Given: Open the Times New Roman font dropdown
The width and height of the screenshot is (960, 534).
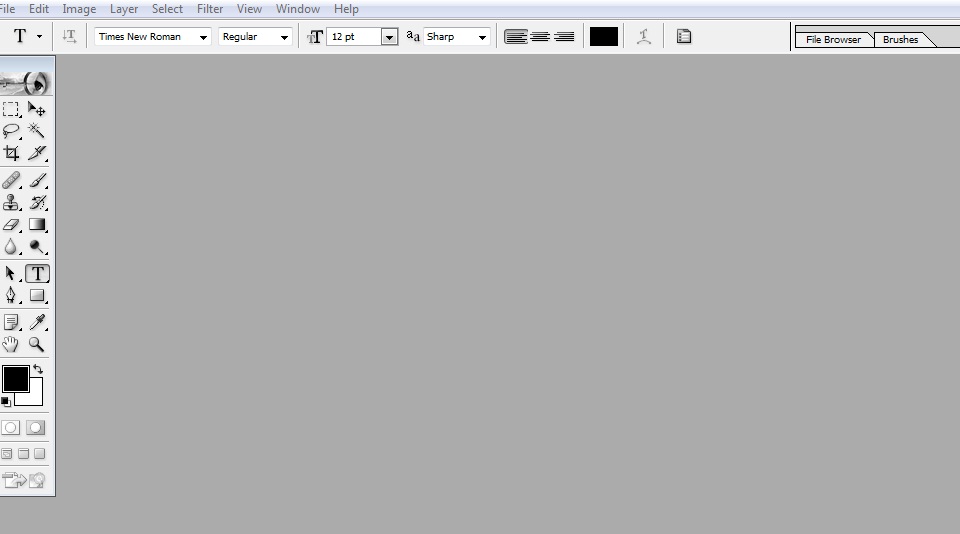Looking at the screenshot, I should (x=204, y=37).
